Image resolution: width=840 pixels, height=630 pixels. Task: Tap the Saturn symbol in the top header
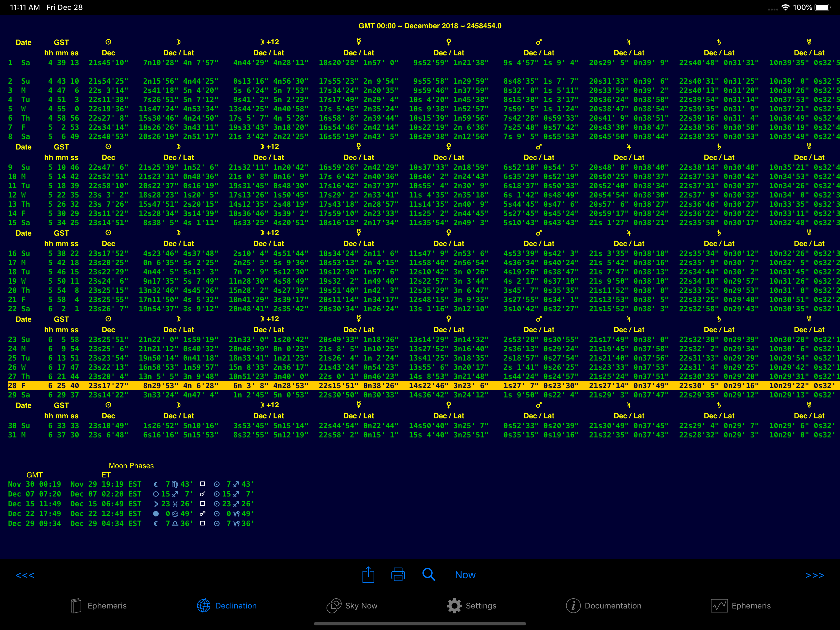tap(719, 42)
